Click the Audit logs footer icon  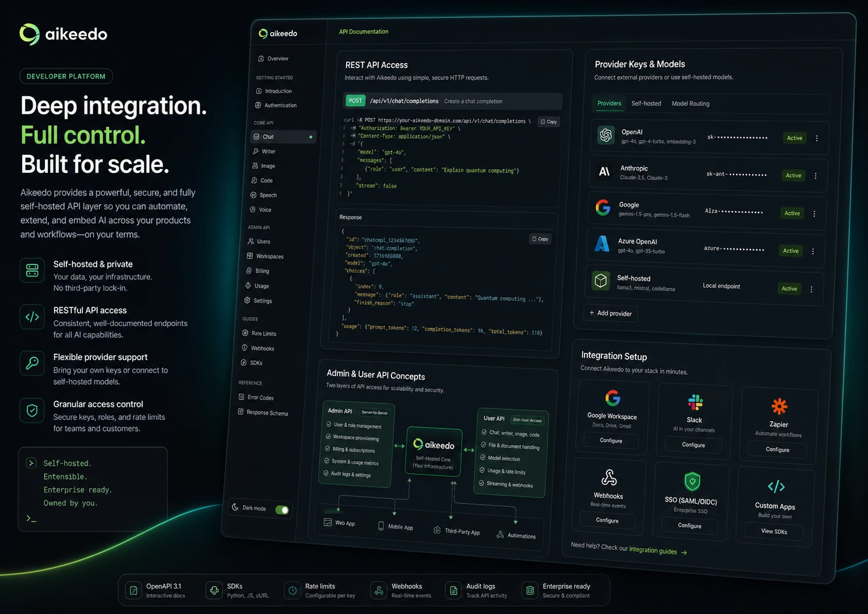click(x=454, y=590)
